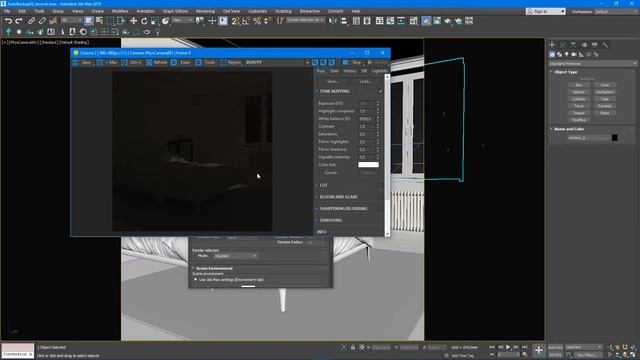This screenshot has width=640, height=360.
Task: Select Geometry category in Create panel
Action: pyautogui.click(x=552, y=54)
